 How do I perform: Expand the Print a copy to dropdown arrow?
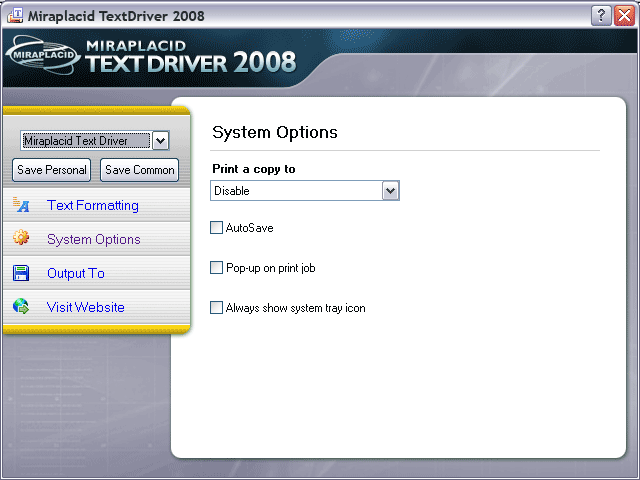coord(390,191)
